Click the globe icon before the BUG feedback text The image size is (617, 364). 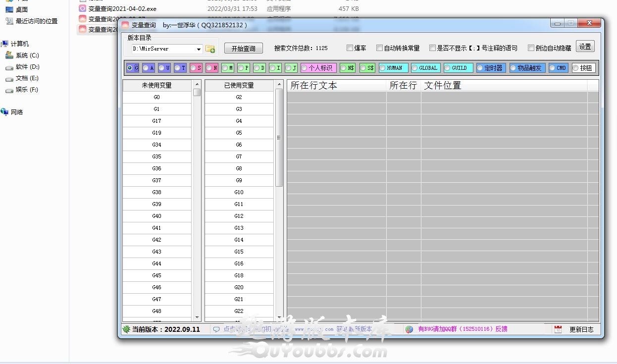[x=409, y=329]
